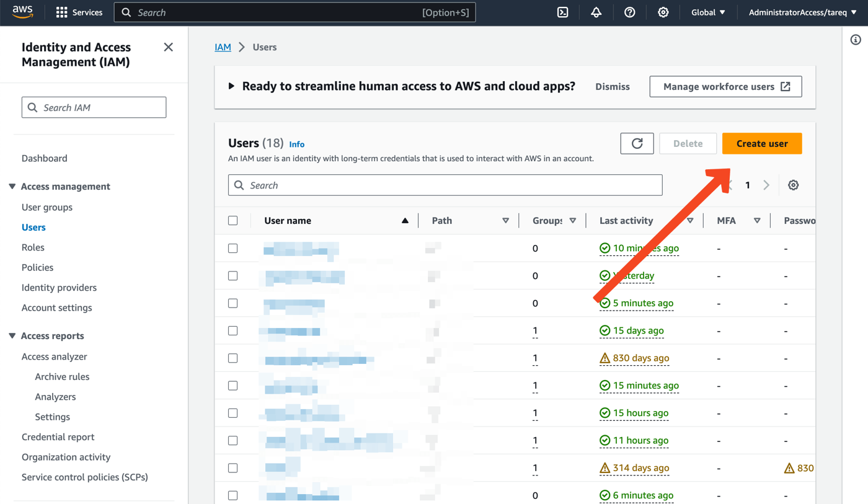This screenshot has height=504, width=868.
Task: Expand the streamline human access banner
Action: tap(231, 86)
